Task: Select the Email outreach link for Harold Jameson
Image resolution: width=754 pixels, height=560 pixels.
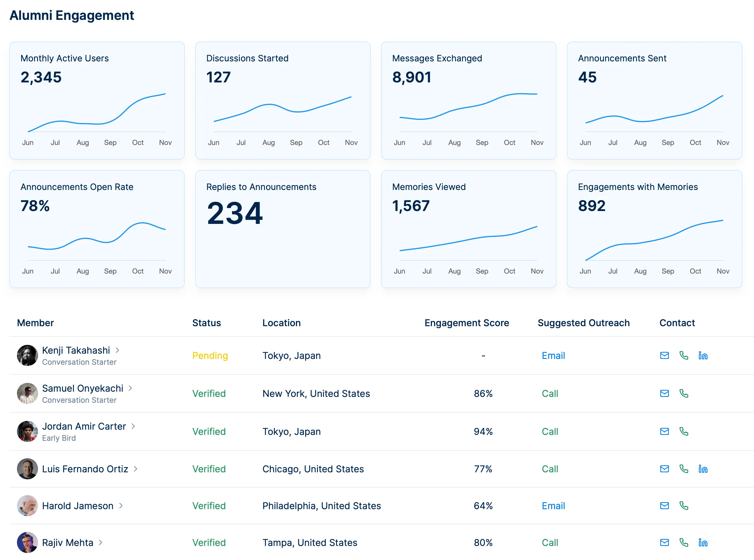Action: coord(553,505)
